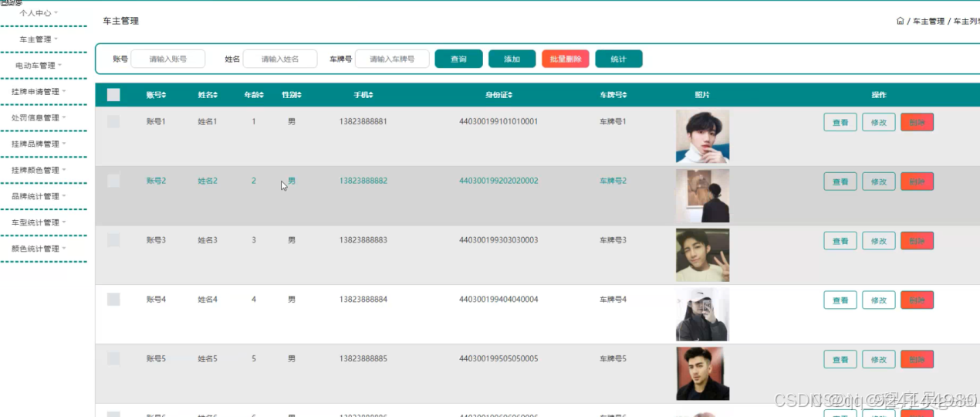Edit row 账号1 with 修改 button
This screenshot has height=417, width=980.
[879, 122]
